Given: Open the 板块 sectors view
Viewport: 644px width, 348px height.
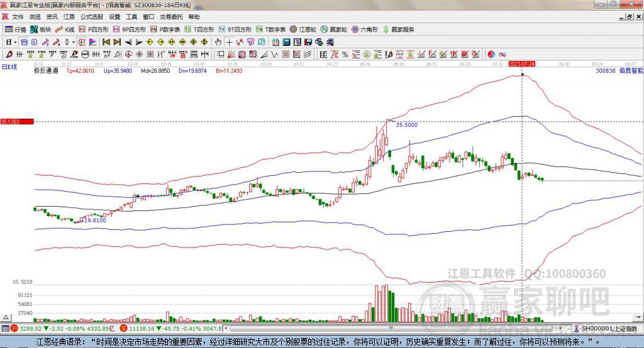Looking at the screenshot, I should pyautogui.click(x=41, y=30).
